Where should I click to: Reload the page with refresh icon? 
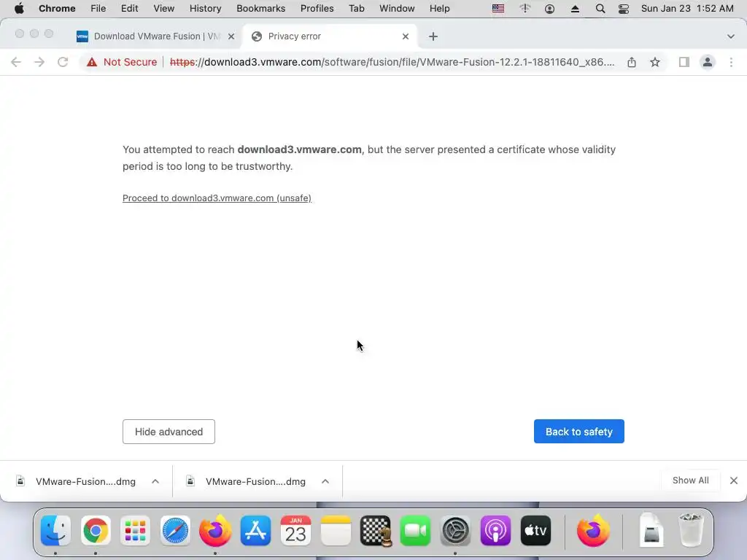[63, 62]
